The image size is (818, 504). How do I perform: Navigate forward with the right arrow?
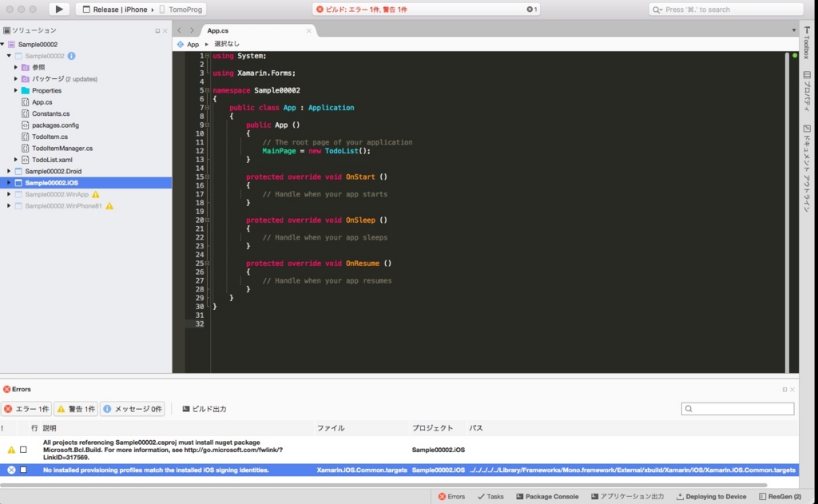(x=192, y=30)
